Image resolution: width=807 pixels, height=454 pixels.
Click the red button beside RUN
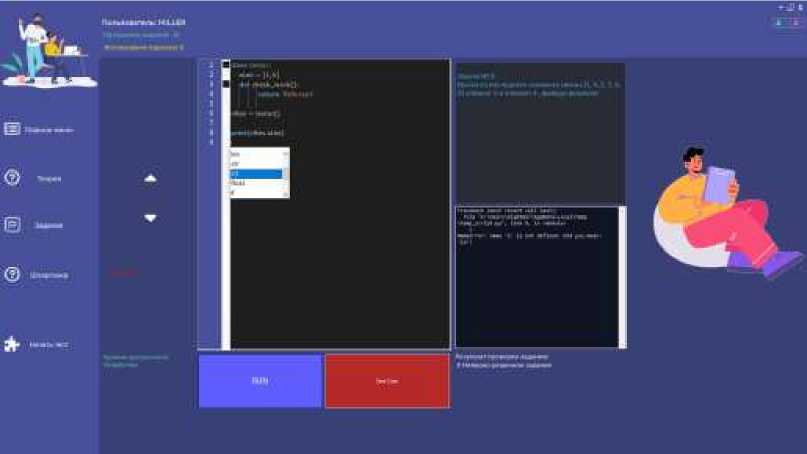click(x=387, y=381)
